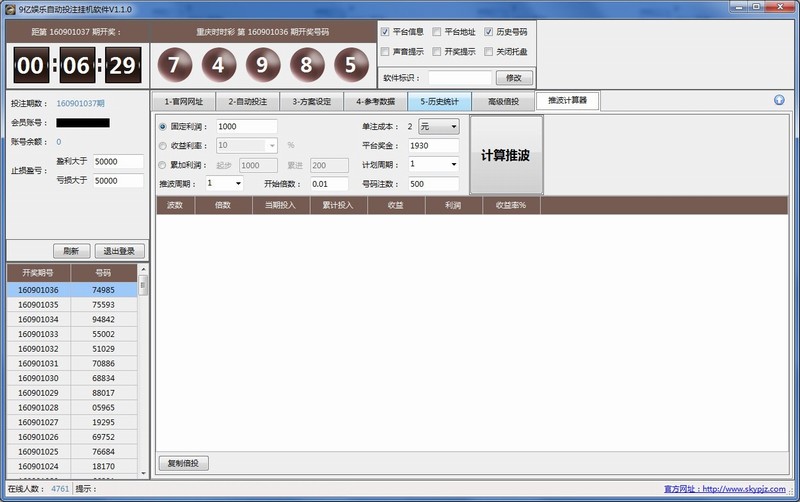This screenshot has height=502, width=800.
Task: Click the last winning number ball 5
Action: point(350,66)
